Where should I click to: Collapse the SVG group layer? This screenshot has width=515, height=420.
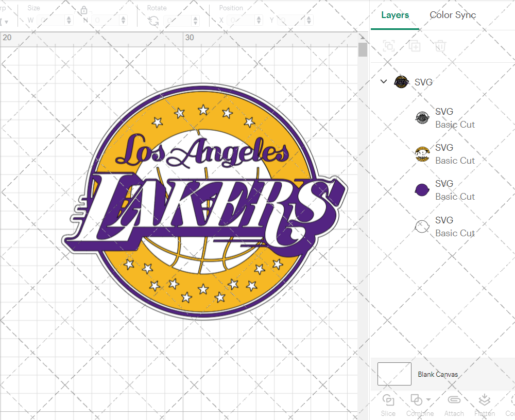(x=384, y=81)
